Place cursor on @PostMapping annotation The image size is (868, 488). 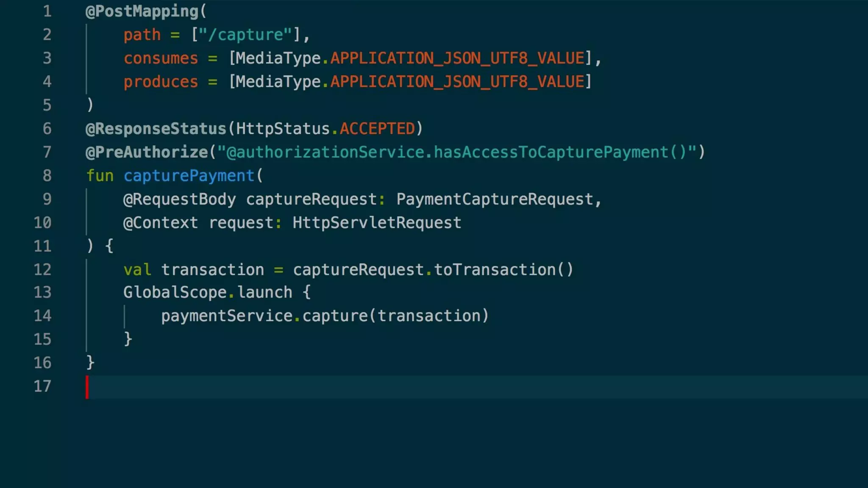click(x=142, y=11)
